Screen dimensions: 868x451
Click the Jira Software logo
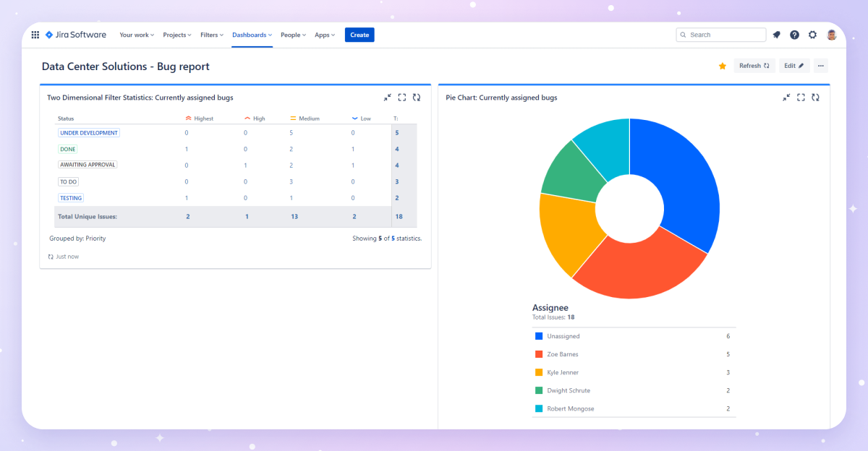tap(75, 35)
